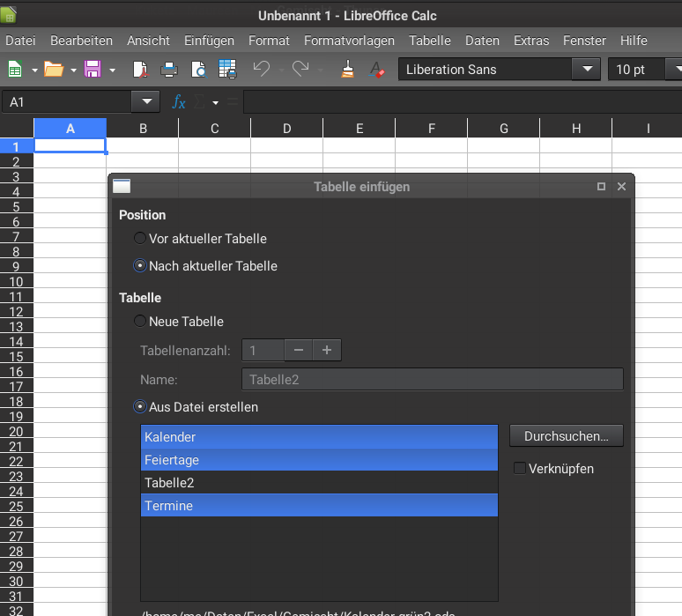Select row 15 header
The width and height of the screenshot is (682, 616).
pos(17,356)
